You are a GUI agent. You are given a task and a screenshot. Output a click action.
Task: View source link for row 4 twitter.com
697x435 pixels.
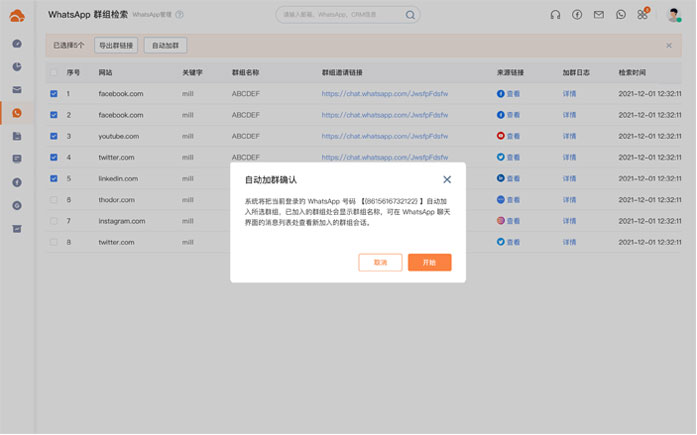508,157
